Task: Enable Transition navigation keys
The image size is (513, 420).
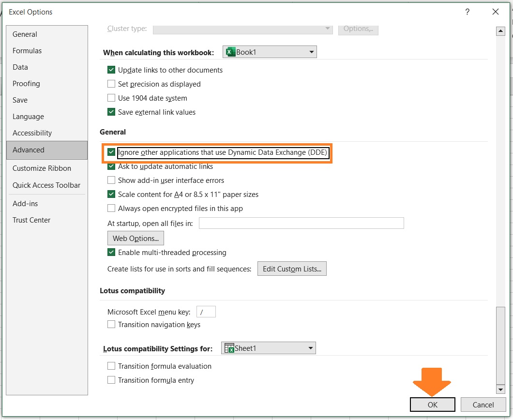Action: 111,324
